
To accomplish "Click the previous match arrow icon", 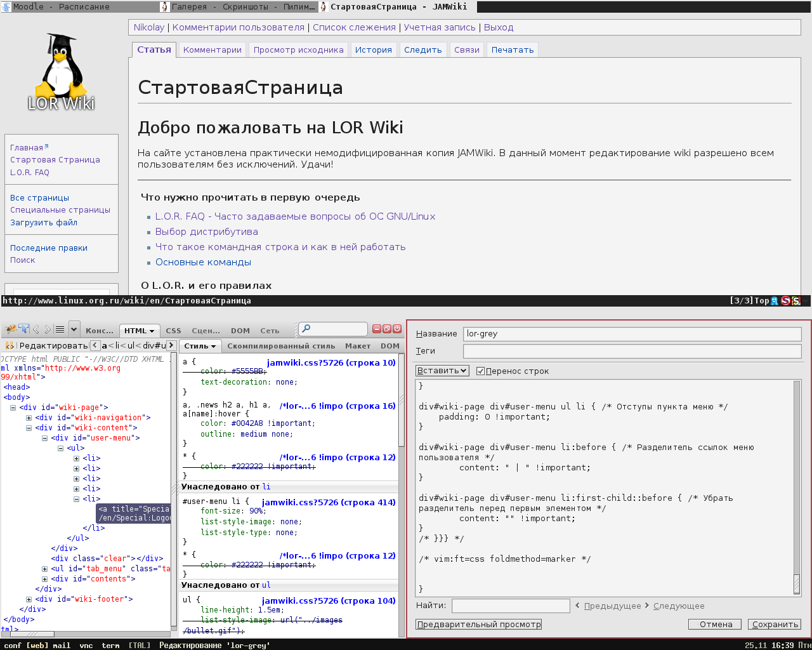I will 577,606.
